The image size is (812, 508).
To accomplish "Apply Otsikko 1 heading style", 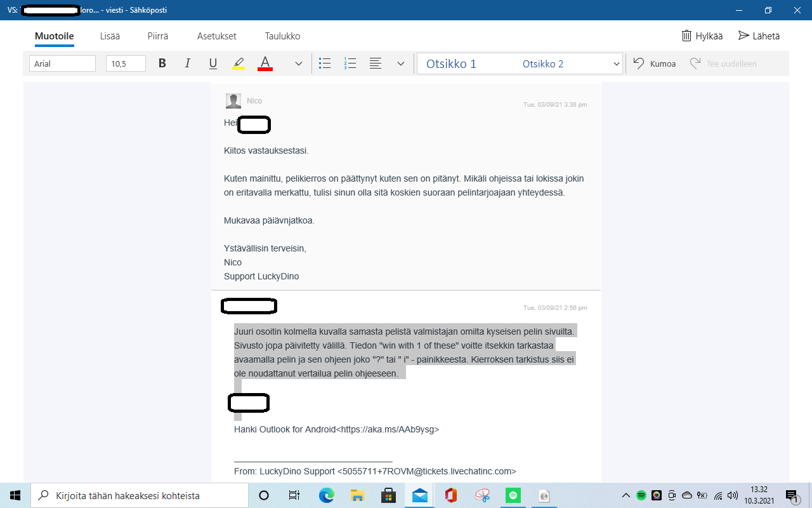I will point(451,63).
